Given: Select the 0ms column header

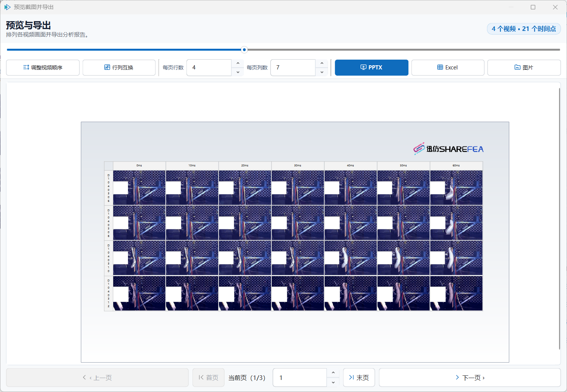Looking at the screenshot, I should [x=139, y=166].
